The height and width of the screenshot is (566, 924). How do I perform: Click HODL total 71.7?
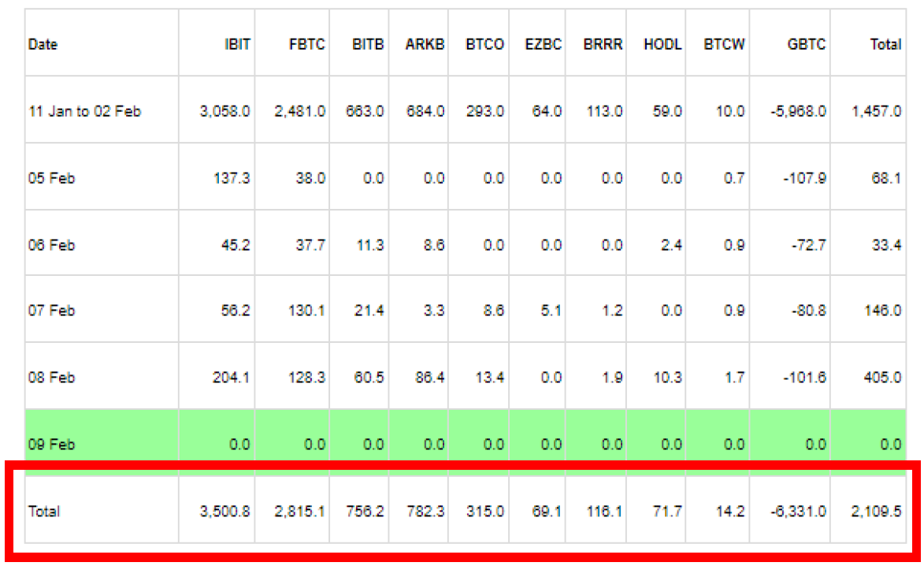point(667,511)
